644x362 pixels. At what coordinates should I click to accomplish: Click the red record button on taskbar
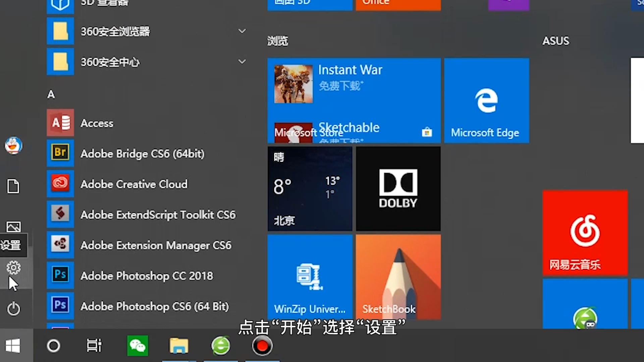pyautogui.click(x=262, y=346)
